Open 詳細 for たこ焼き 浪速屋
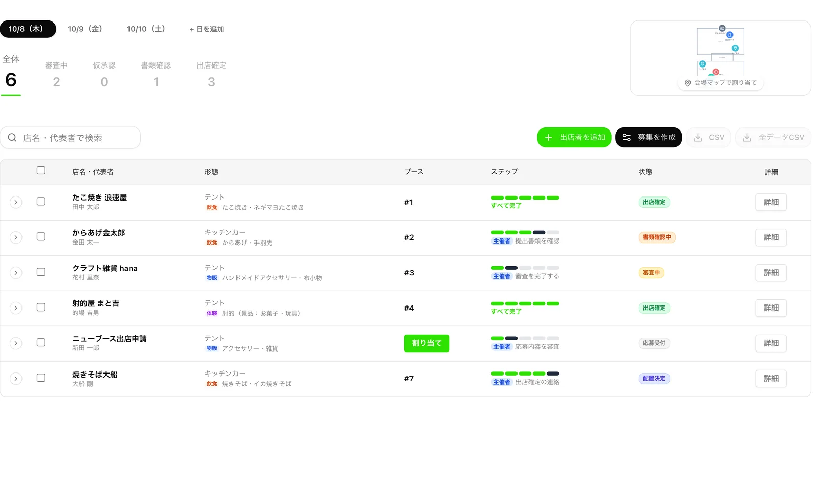Image resolution: width=819 pixels, height=504 pixels. 771,202
